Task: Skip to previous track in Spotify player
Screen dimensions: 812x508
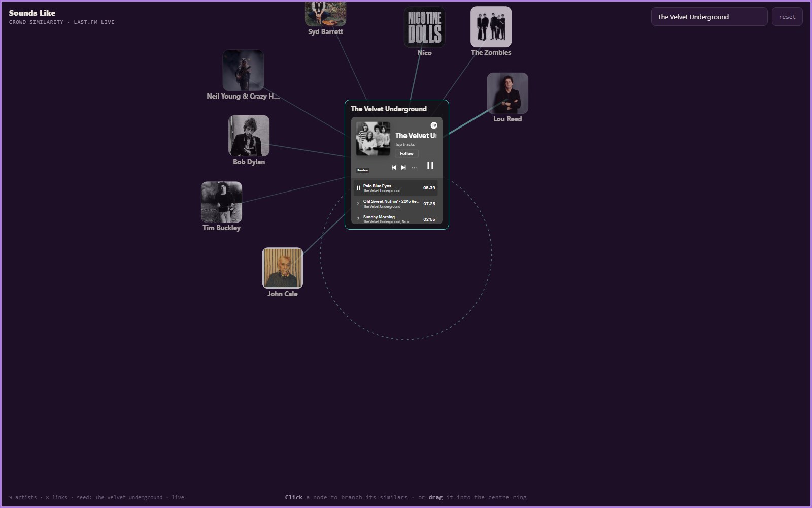Action: (393, 167)
